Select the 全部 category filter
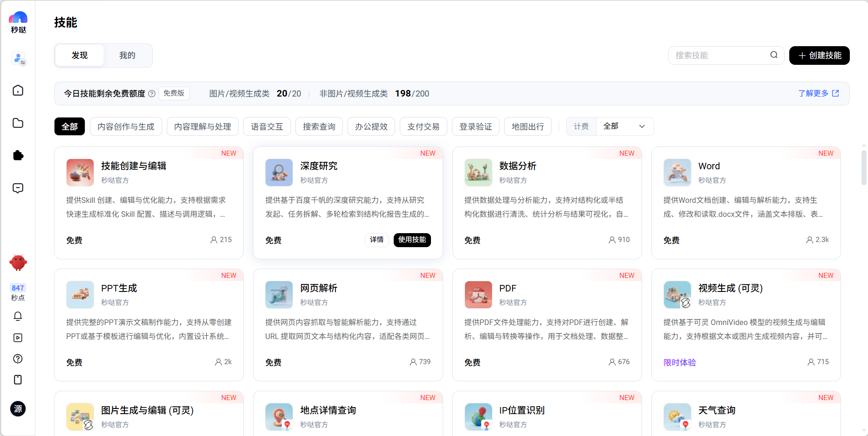 [x=69, y=126]
